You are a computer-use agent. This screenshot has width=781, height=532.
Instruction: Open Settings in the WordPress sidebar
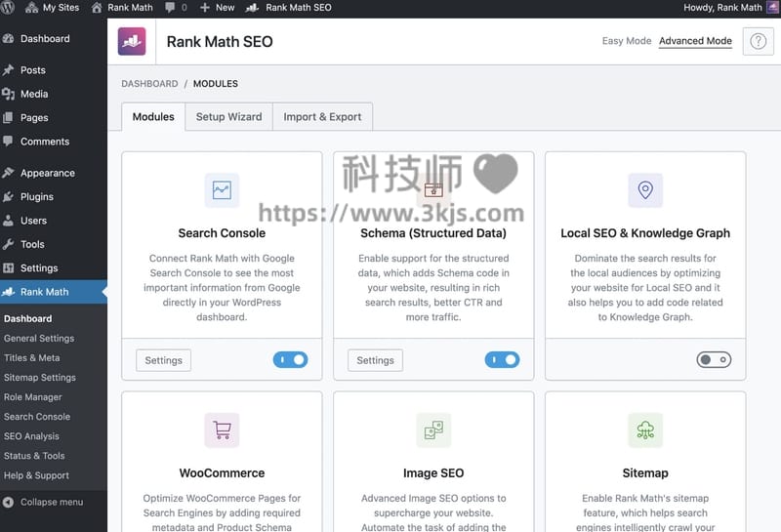[x=54, y=268]
